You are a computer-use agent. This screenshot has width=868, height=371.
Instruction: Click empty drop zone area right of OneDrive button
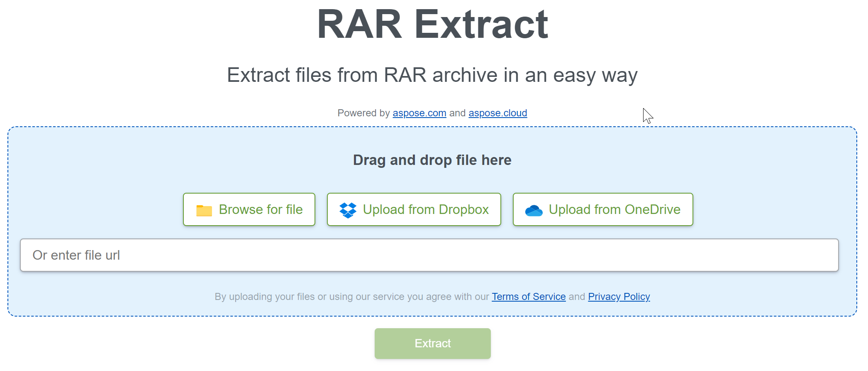(x=772, y=210)
